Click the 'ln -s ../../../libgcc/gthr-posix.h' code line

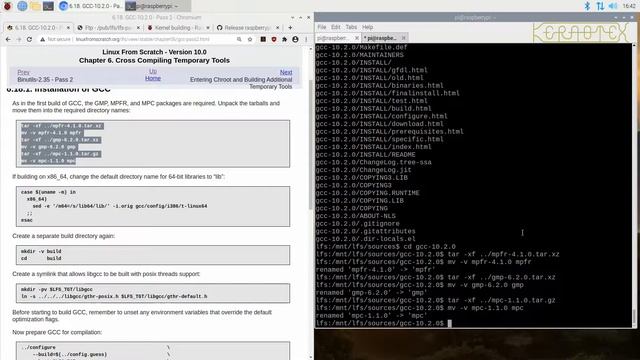[114, 296]
